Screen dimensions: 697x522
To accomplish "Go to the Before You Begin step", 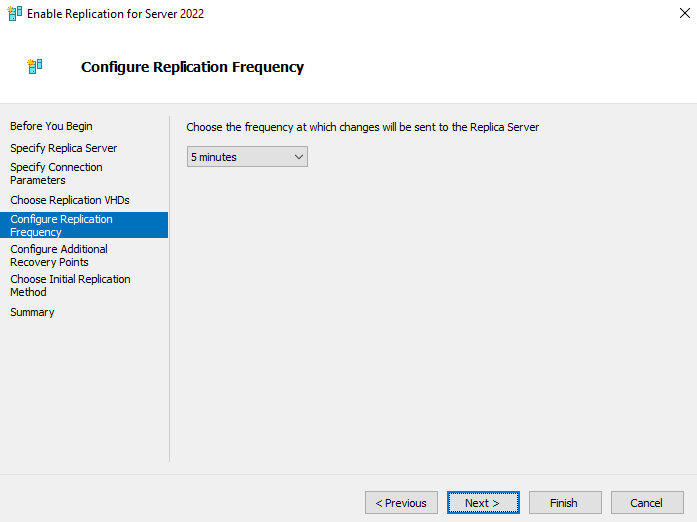I will [51, 126].
